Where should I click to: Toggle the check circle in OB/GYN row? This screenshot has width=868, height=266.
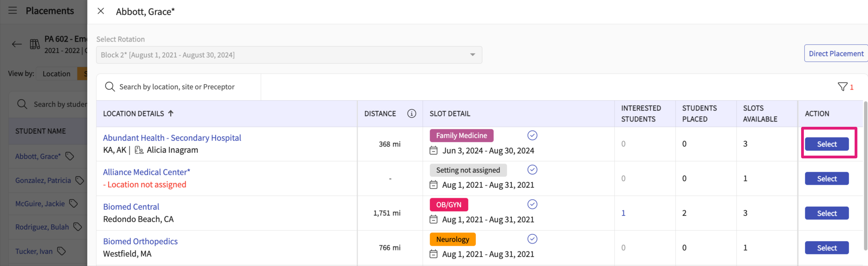[532, 204]
